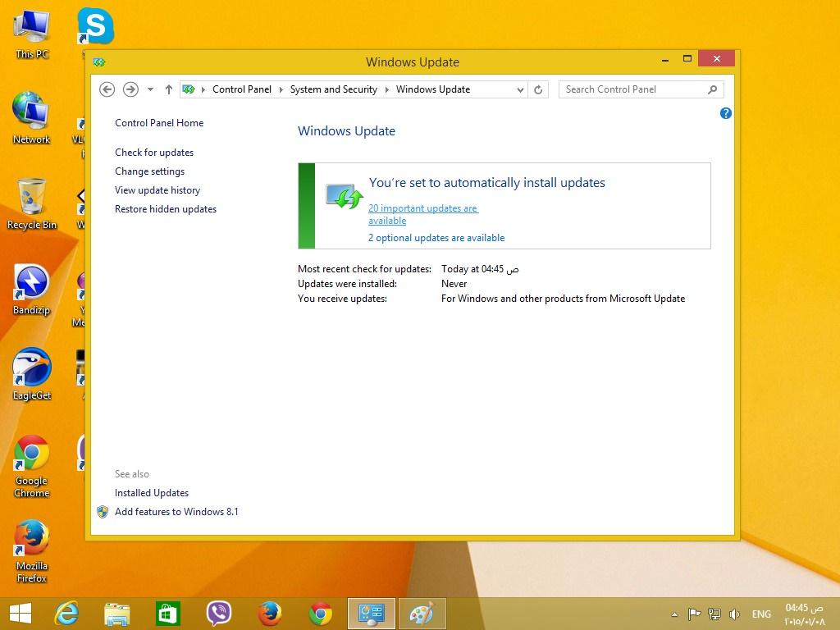Expand the chevron after System and Security
This screenshot has width=840, height=630.
click(x=387, y=89)
